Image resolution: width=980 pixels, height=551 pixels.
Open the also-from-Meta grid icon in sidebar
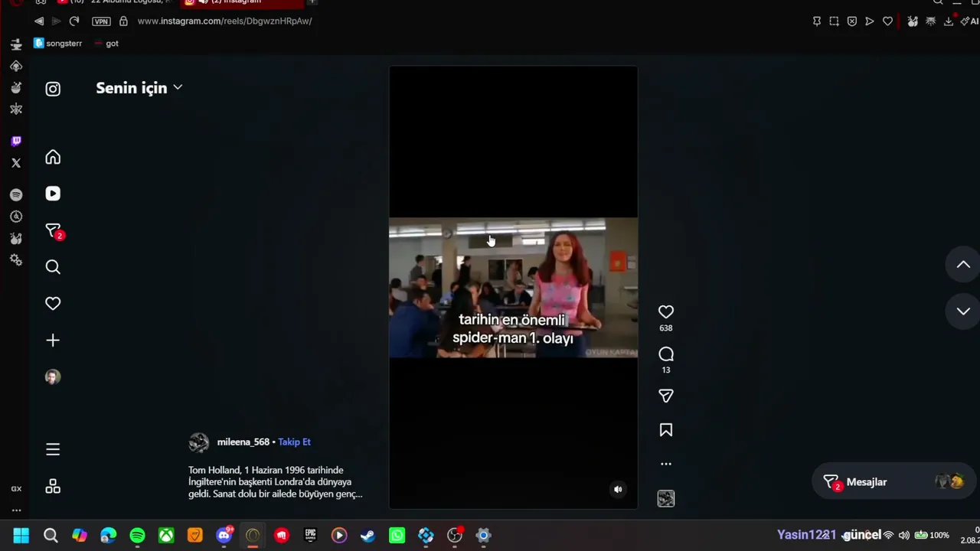click(53, 487)
